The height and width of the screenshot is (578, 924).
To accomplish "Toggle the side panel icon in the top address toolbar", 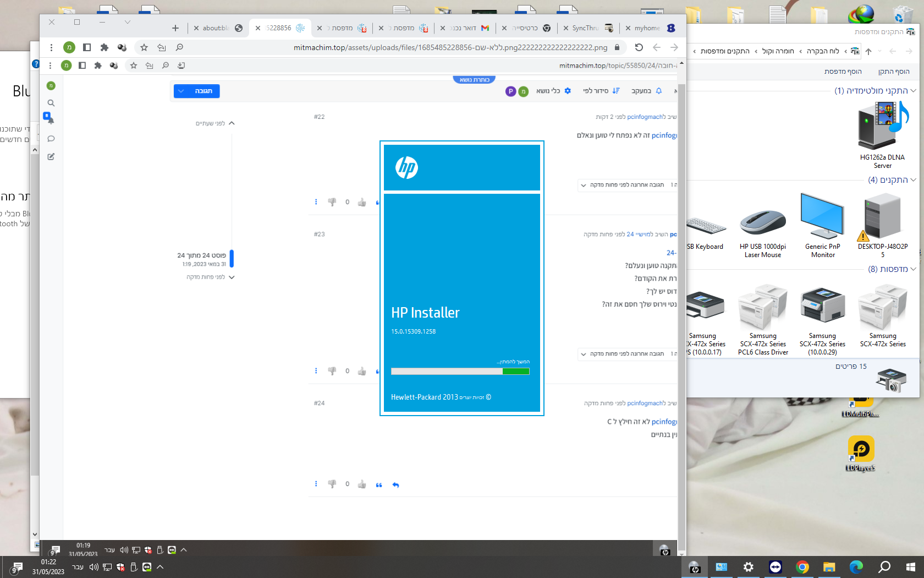I will tap(87, 47).
